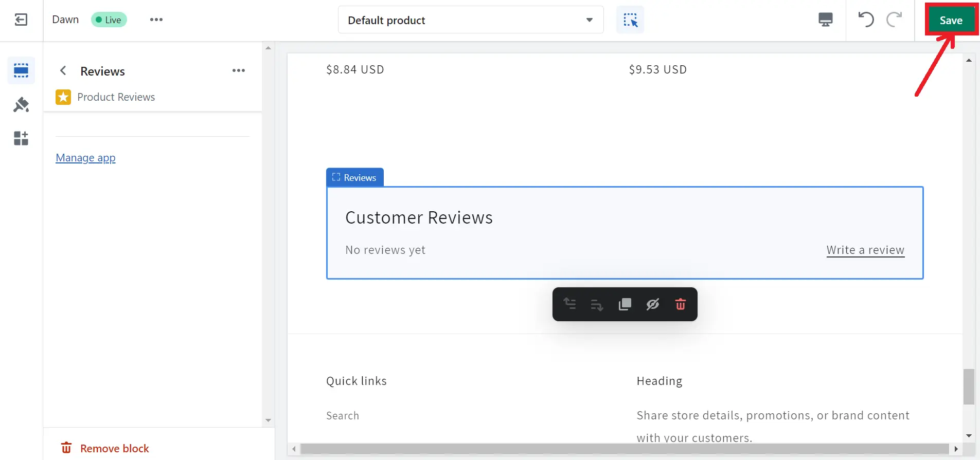Open the Search footer link

pyautogui.click(x=343, y=415)
